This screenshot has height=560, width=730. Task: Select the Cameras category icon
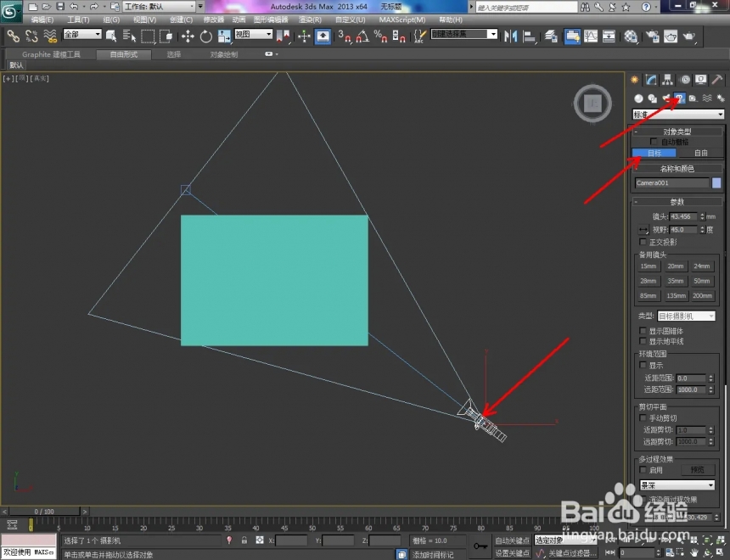point(680,98)
